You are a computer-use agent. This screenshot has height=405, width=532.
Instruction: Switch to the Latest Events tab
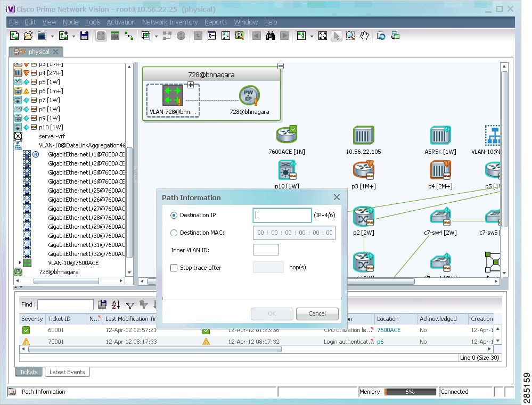coord(67,372)
